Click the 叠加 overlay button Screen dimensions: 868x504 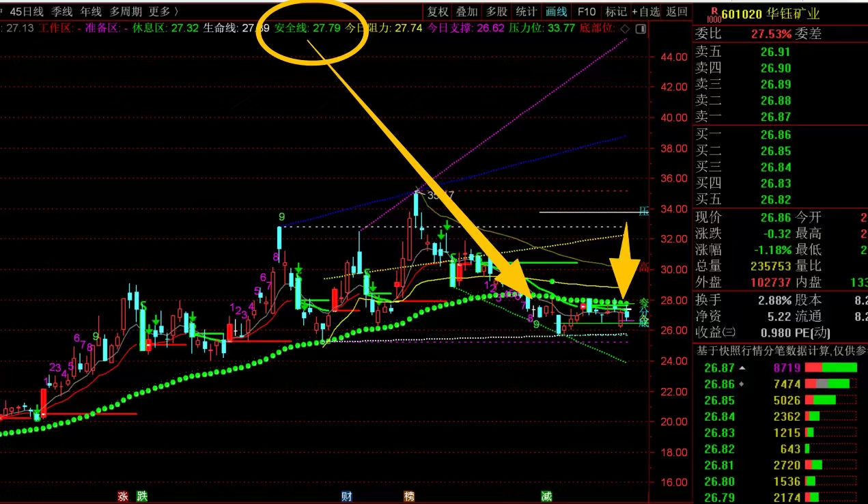tap(467, 12)
